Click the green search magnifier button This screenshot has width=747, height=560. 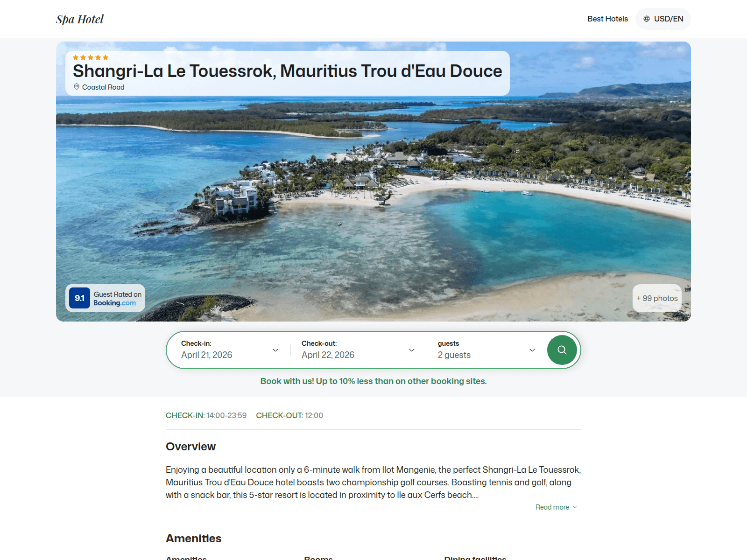562,350
